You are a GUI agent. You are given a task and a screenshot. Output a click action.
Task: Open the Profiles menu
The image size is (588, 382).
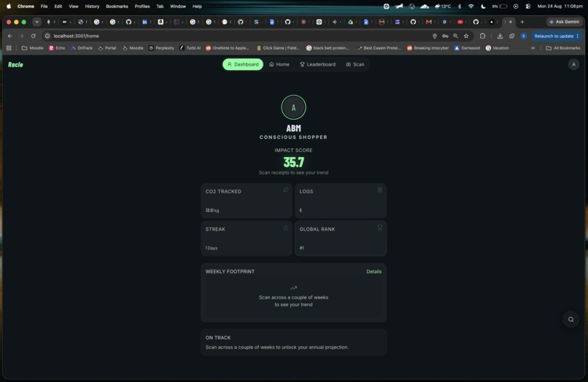point(142,7)
